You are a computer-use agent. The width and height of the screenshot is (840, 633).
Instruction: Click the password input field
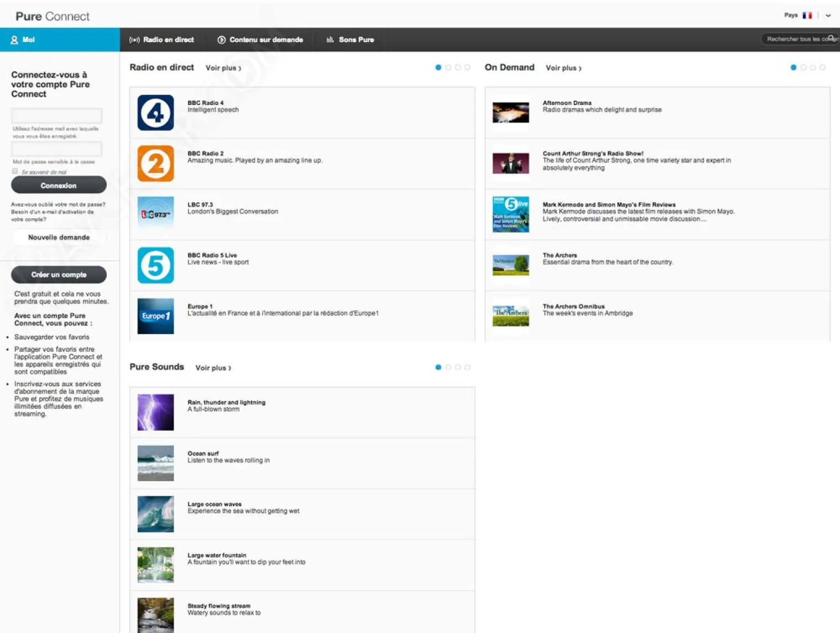click(56, 149)
